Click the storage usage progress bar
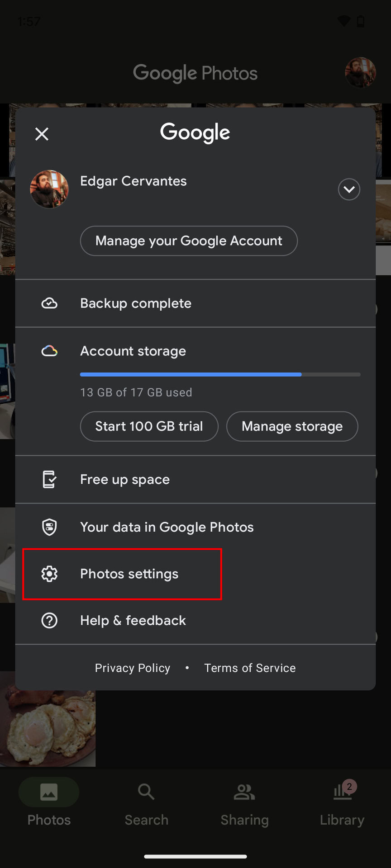391x868 pixels. click(220, 374)
